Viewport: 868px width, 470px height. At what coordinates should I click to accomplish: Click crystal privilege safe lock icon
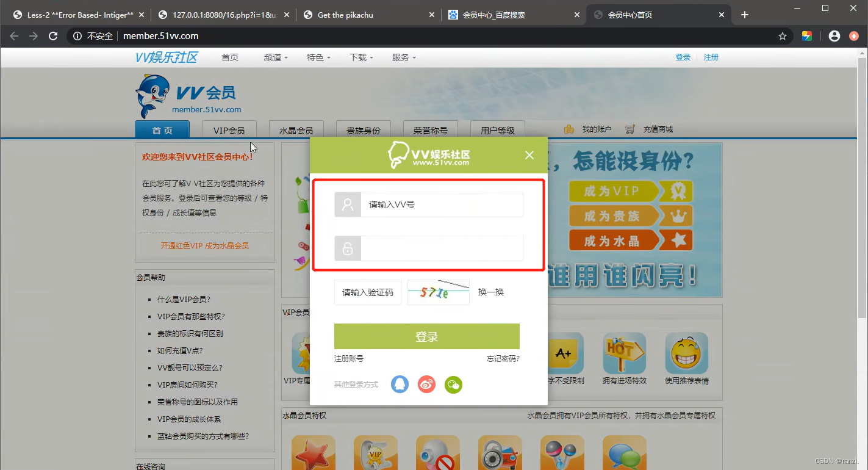pos(500,452)
